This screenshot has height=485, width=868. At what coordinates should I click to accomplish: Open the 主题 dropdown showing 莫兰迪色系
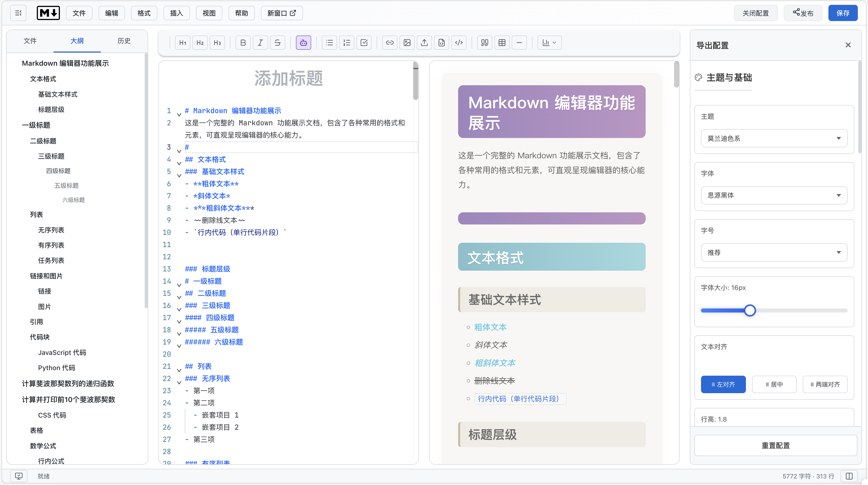point(774,138)
